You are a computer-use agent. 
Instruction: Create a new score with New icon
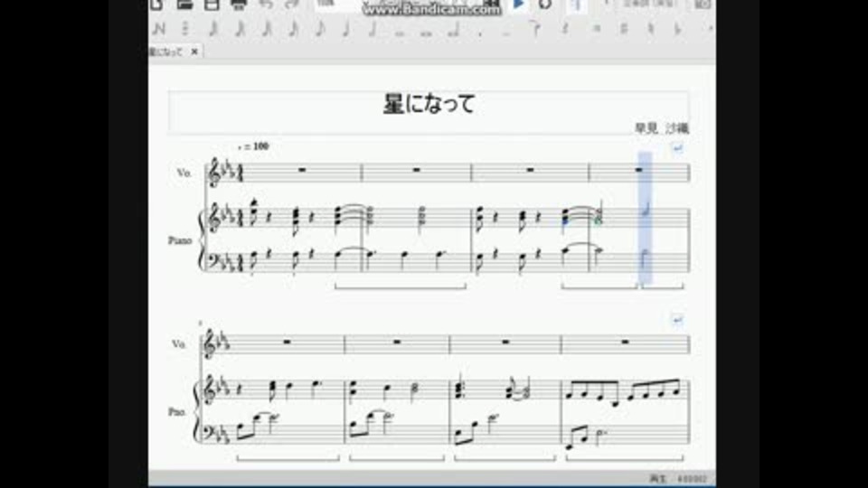pos(156,5)
